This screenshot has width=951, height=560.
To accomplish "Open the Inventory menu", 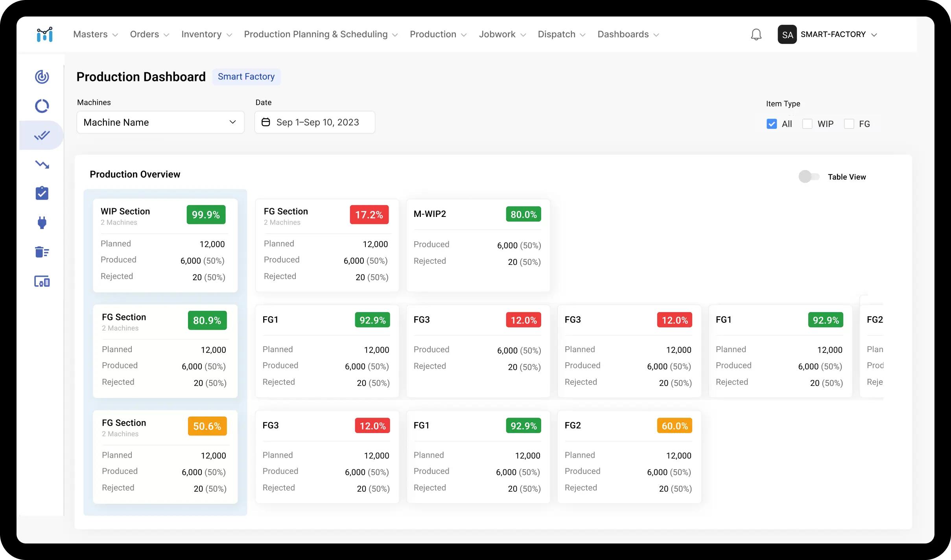I will tap(206, 35).
